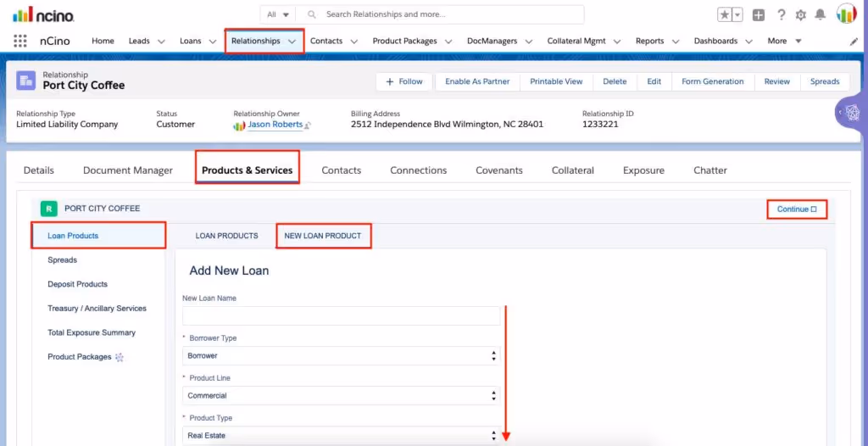Viewport: 868px width, 446px height.
Task: Click the search magnifier icon
Action: click(312, 14)
